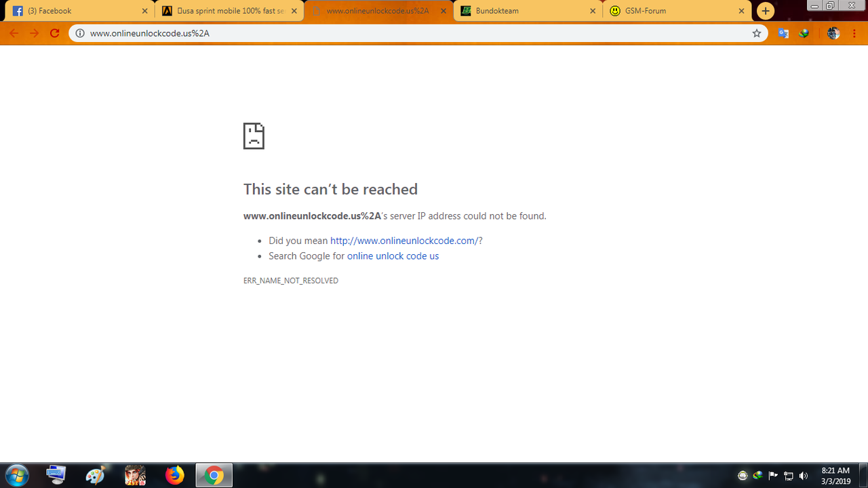
Task: Open the volume speaker icon
Action: click(x=804, y=476)
